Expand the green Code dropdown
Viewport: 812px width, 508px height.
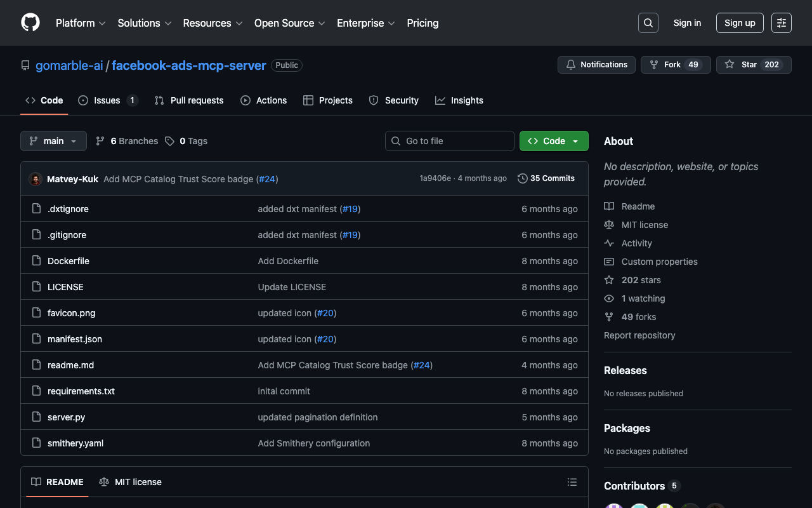point(553,141)
